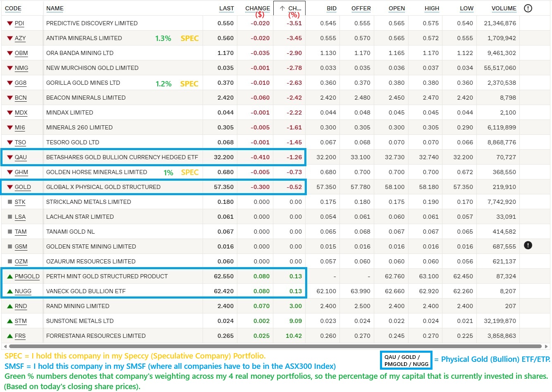This screenshot has width=552, height=392.
Task: Click the red down arrow beside QAU
Action: (x=10, y=158)
